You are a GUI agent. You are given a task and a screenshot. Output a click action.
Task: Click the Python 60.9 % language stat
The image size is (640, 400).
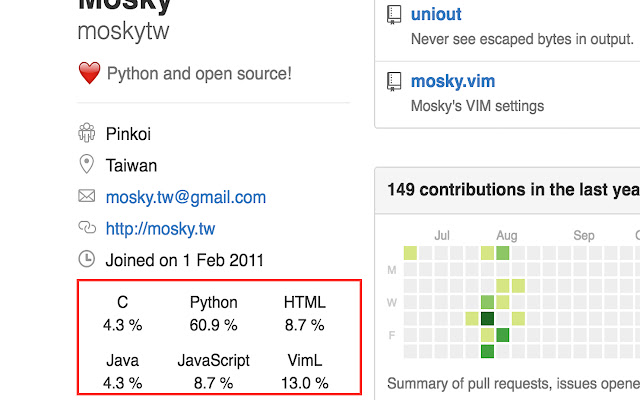(x=213, y=313)
